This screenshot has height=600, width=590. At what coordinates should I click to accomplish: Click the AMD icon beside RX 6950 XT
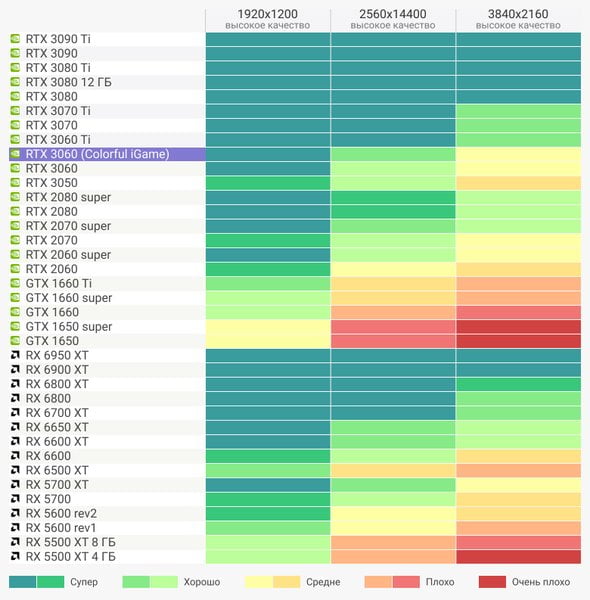pos(15,355)
